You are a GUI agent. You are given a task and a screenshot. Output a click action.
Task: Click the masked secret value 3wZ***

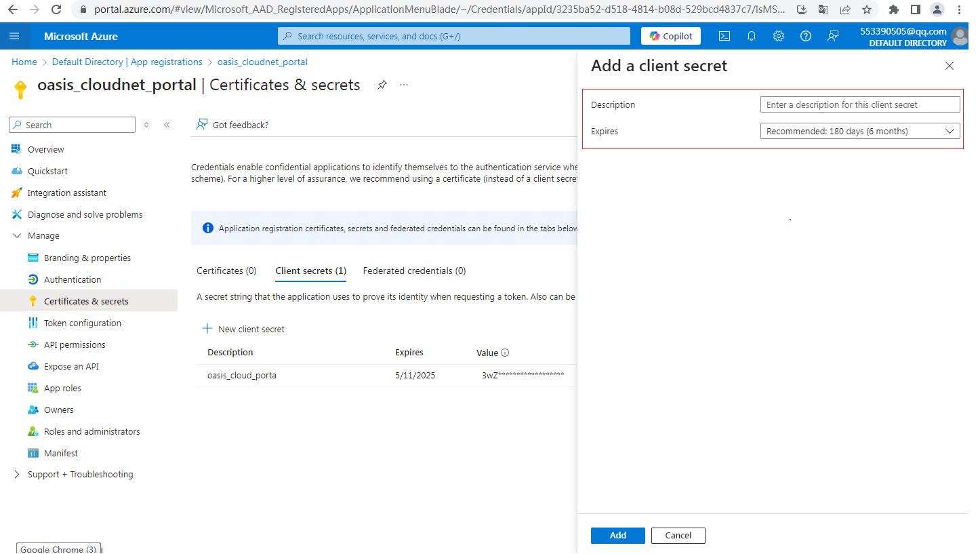click(523, 375)
